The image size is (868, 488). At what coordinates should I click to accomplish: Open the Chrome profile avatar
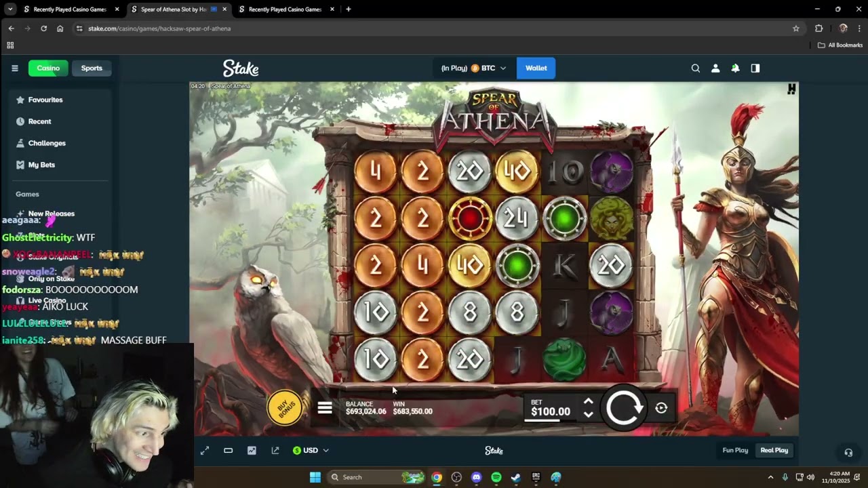tap(843, 28)
